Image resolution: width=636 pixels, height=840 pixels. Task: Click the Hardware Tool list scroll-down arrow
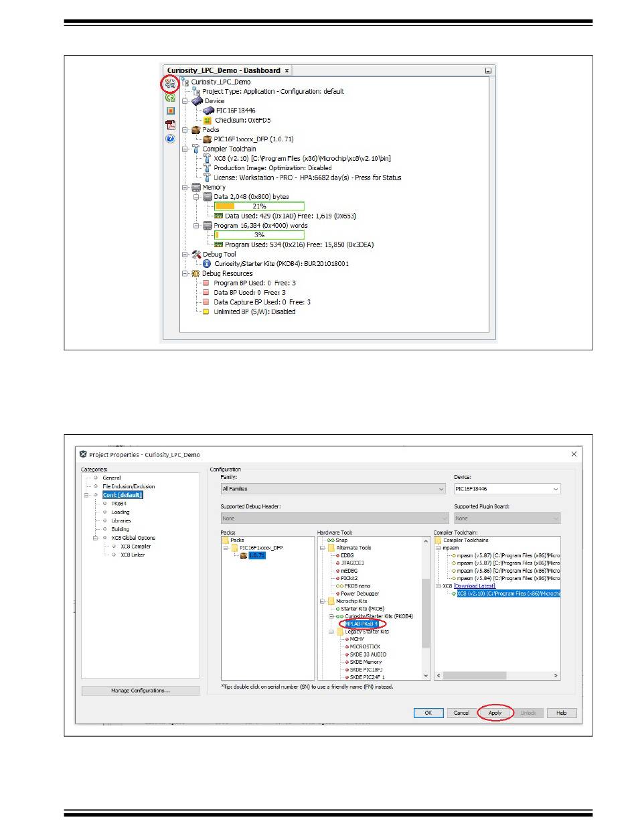click(x=426, y=676)
